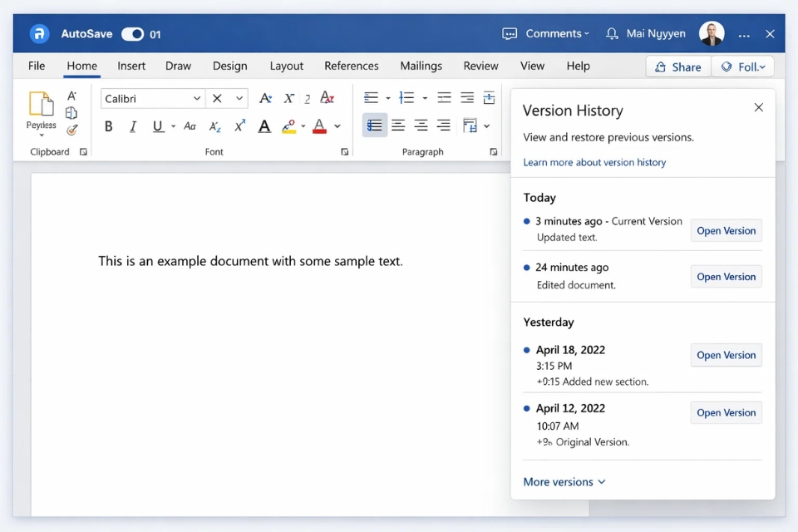Image resolution: width=798 pixels, height=532 pixels.
Task: Apply bold formatting
Action: pyautogui.click(x=108, y=126)
